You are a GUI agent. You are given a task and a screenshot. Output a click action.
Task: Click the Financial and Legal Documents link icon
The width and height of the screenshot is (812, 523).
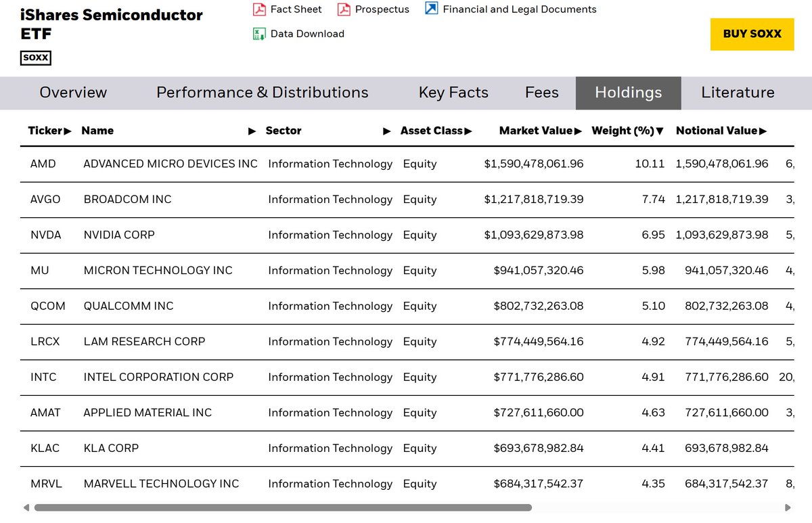pos(431,9)
